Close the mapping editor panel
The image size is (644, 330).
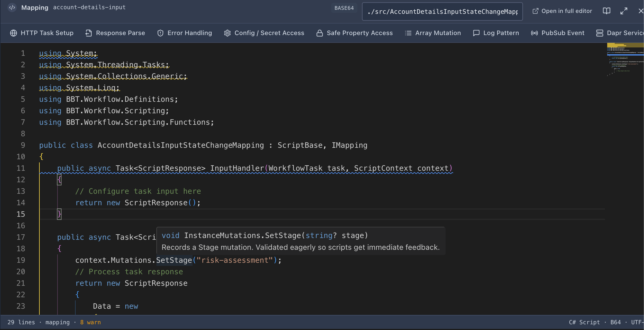point(641,11)
